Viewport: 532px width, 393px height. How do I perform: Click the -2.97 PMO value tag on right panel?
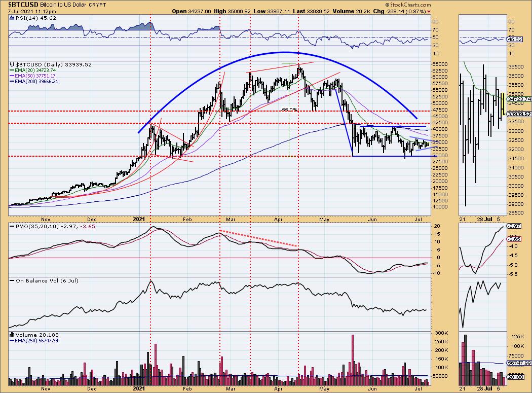(x=514, y=226)
